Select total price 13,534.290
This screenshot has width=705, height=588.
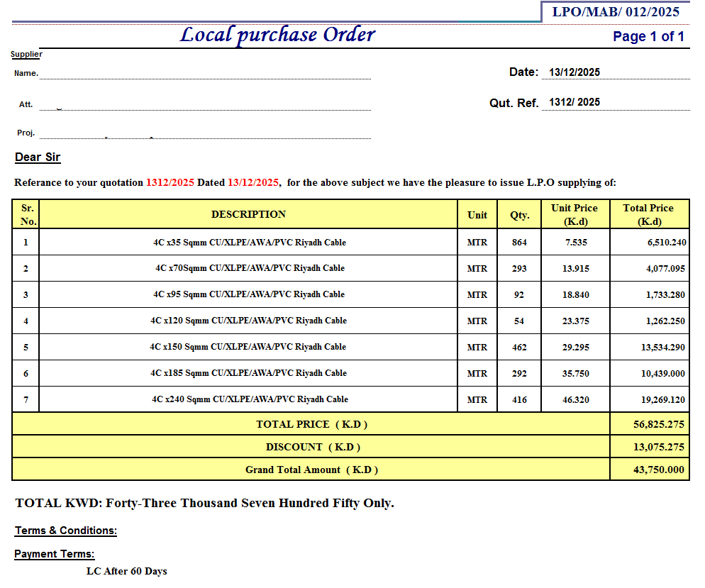(663, 347)
